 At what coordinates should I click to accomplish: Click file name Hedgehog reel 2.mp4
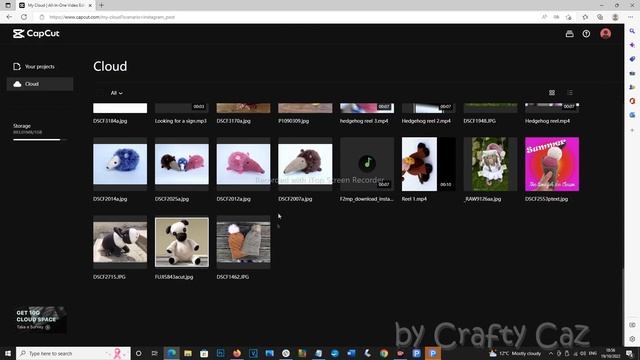click(x=426, y=121)
